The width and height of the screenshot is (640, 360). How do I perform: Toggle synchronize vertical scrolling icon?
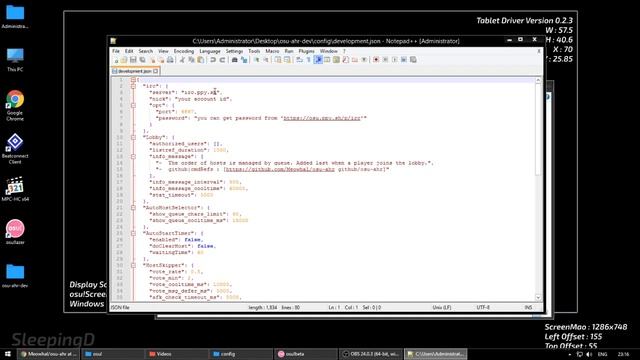(278, 60)
